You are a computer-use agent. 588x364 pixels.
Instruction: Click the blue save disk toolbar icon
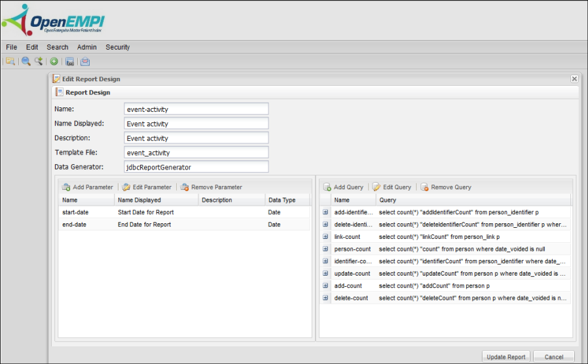pos(70,62)
